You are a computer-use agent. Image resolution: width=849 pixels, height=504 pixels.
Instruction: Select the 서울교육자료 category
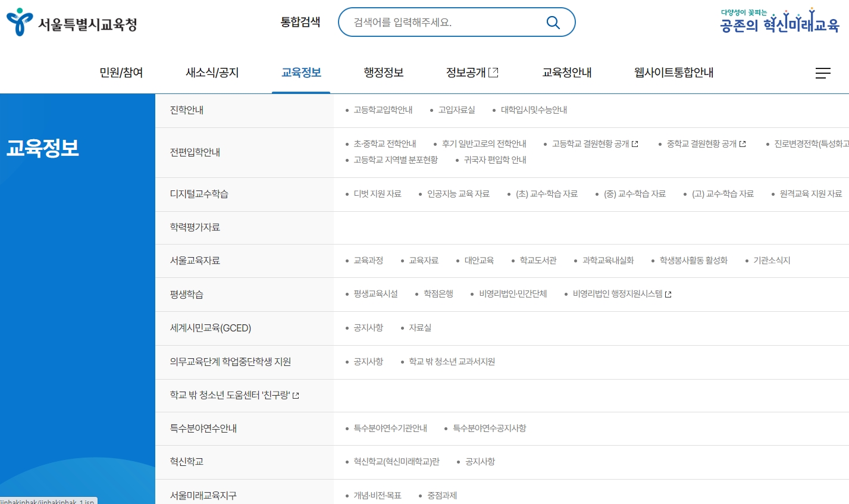pyautogui.click(x=195, y=261)
